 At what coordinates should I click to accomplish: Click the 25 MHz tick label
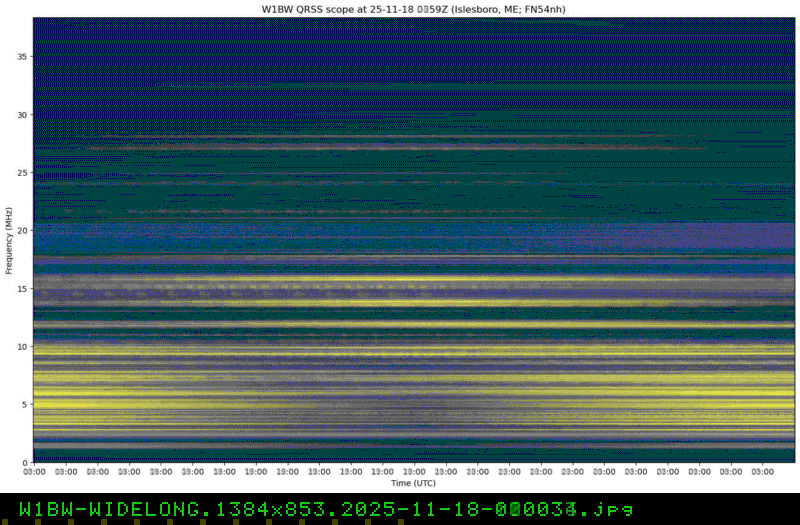point(22,172)
